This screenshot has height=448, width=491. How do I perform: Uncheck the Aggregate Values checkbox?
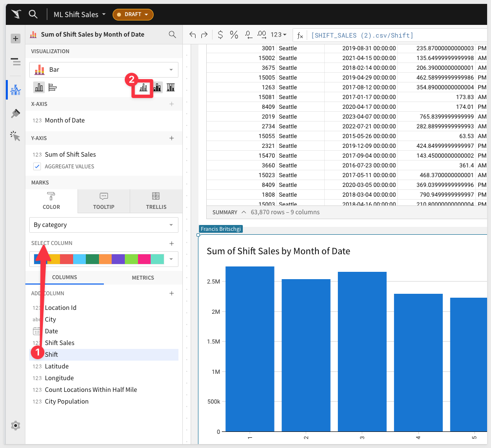37,166
